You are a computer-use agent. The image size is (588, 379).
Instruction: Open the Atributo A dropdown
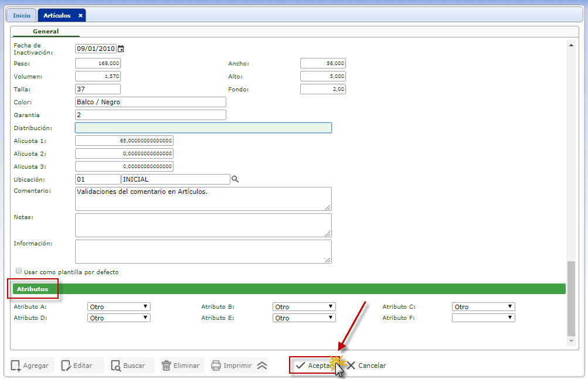[119, 306]
